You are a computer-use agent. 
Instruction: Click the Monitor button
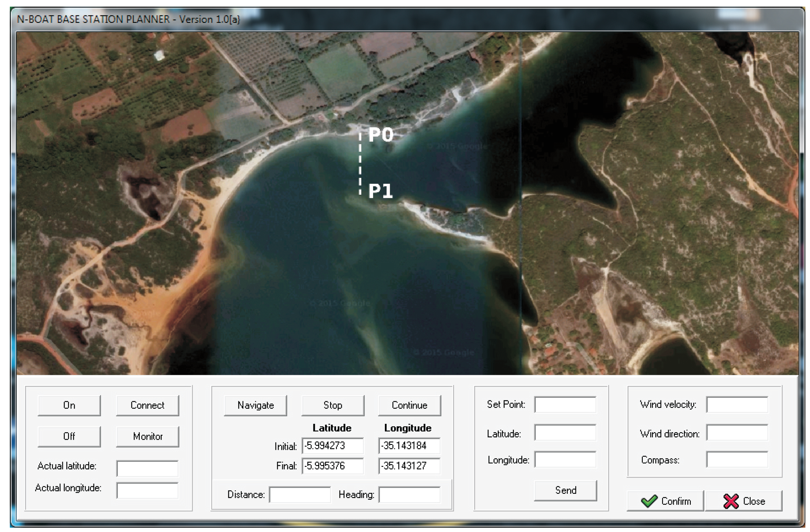tap(147, 437)
